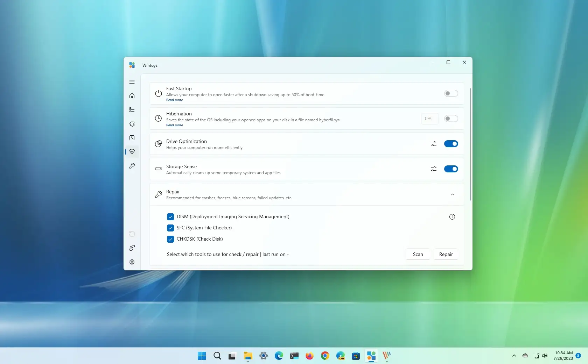This screenshot has width=588, height=364.
Task: Open Terminal from taskbar
Action: click(294, 356)
